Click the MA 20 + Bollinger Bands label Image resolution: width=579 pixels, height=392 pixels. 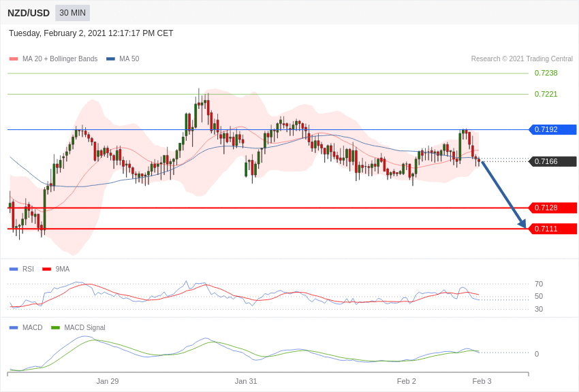tap(60, 59)
